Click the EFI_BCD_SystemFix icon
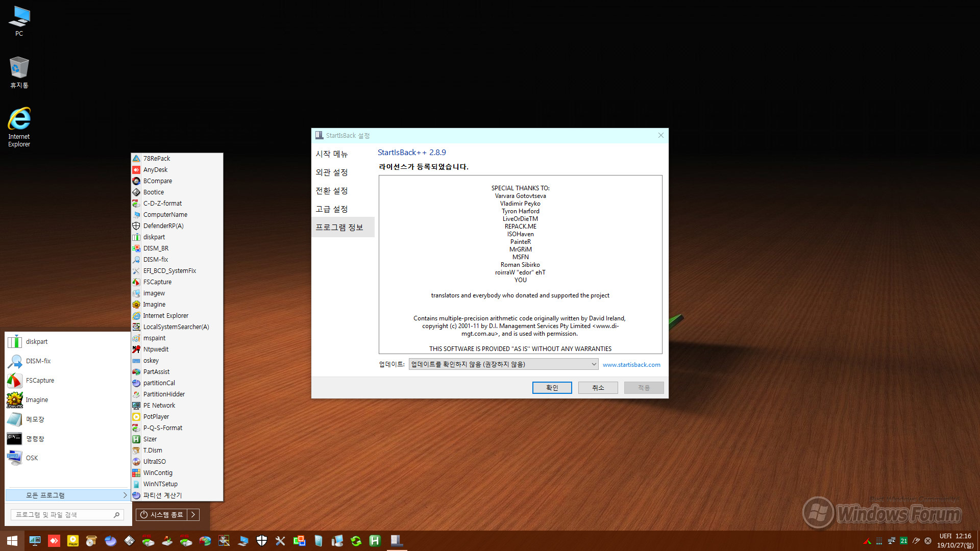980x551 pixels. 136,271
